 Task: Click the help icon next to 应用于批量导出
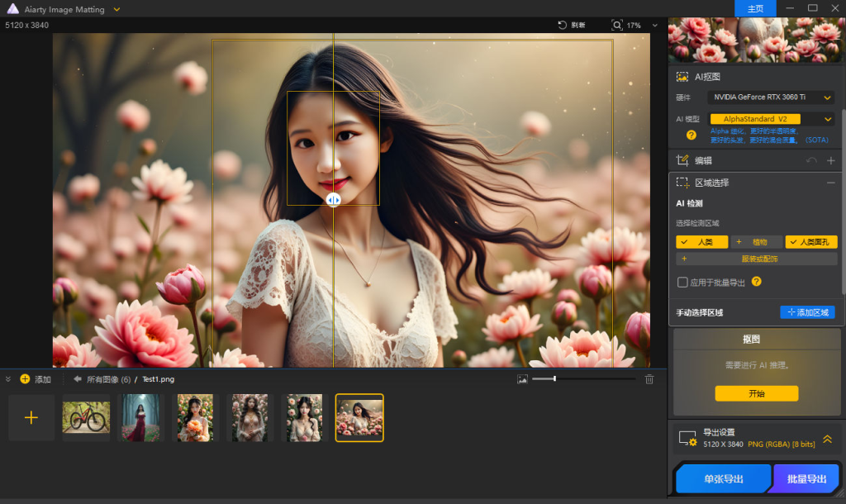pyautogui.click(x=756, y=282)
